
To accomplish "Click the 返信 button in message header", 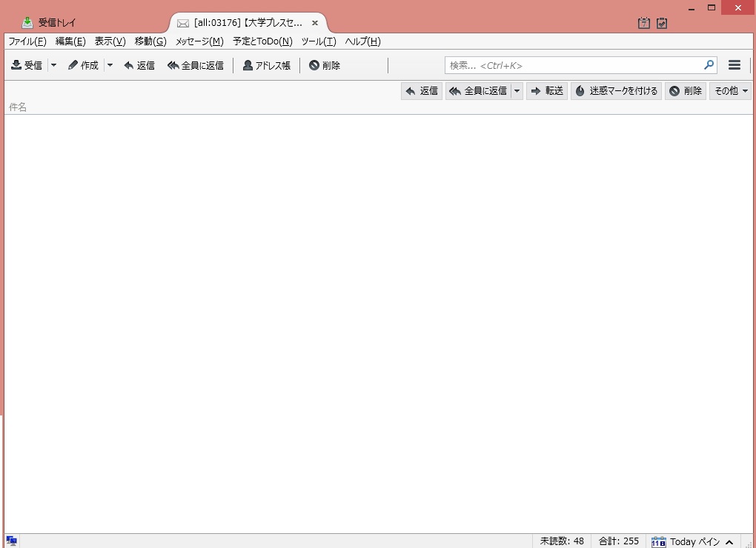I will (422, 91).
